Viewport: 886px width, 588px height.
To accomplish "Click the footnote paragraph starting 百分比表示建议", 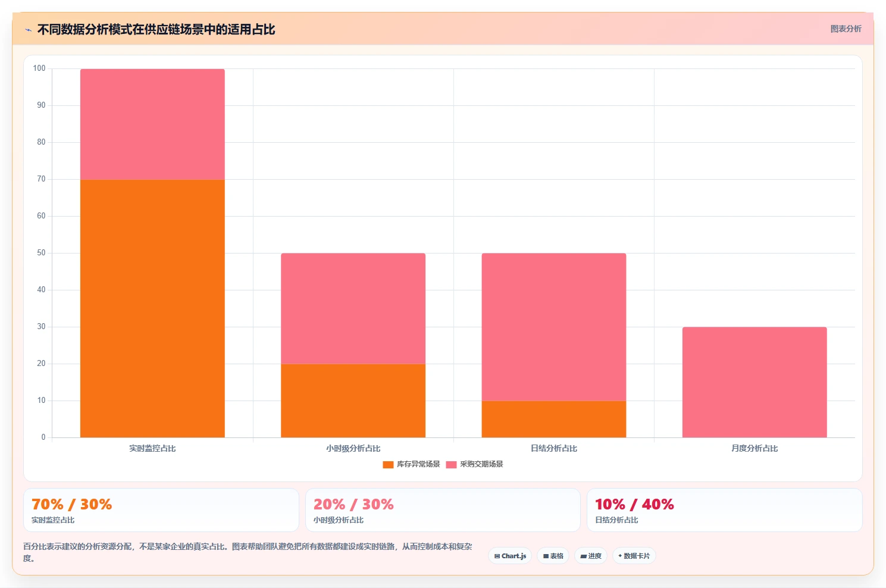I will [x=248, y=552].
